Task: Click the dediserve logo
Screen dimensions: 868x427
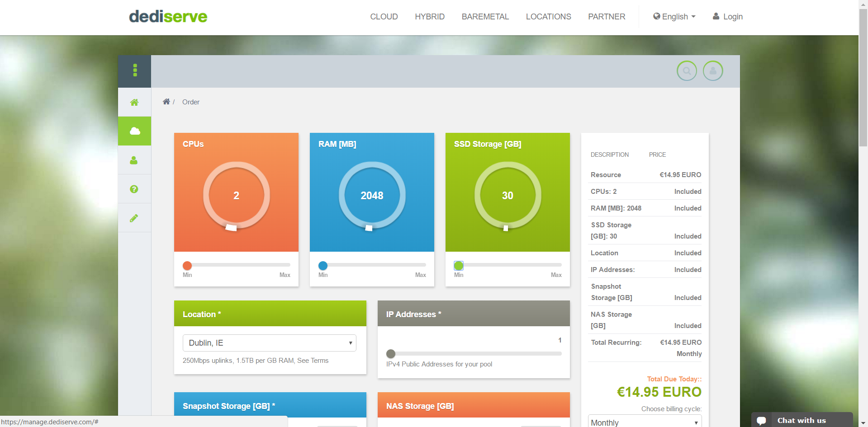Action: click(168, 17)
